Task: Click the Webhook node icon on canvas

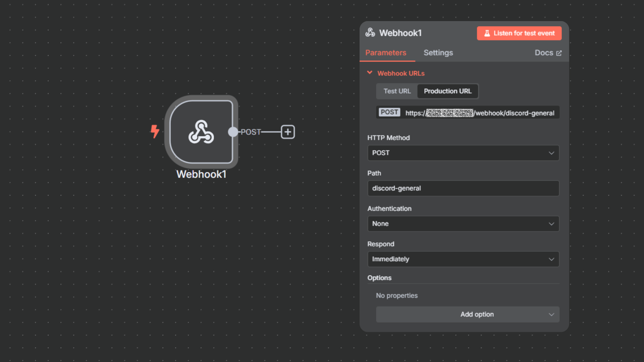Action: [201, 132]
